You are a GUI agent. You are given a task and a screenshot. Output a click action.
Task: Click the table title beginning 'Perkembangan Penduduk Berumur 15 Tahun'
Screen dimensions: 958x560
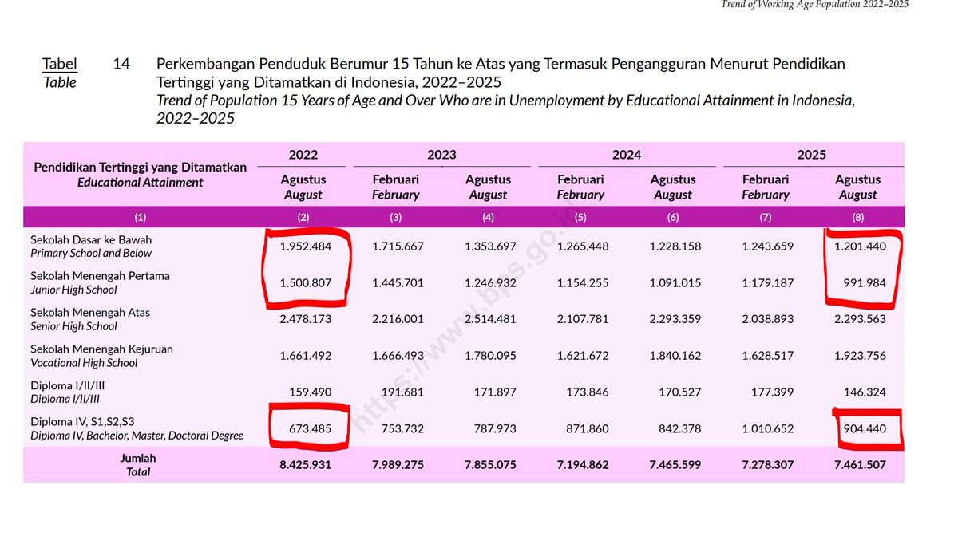(x=501, y=72)
